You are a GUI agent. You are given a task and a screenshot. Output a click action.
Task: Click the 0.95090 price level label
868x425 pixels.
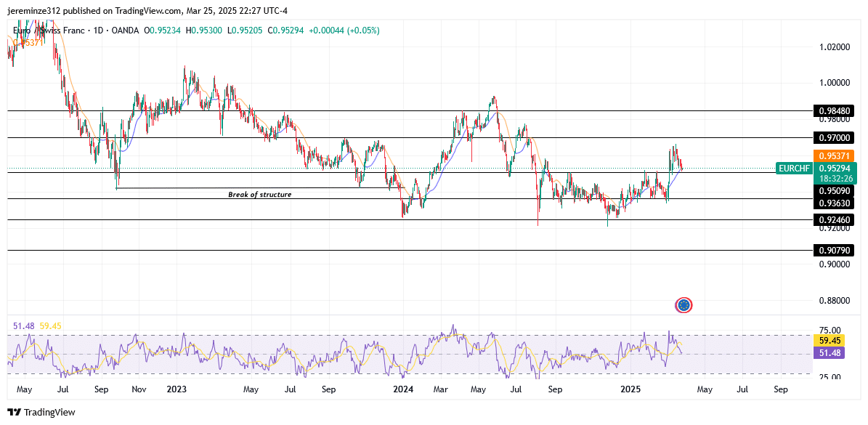833,191
